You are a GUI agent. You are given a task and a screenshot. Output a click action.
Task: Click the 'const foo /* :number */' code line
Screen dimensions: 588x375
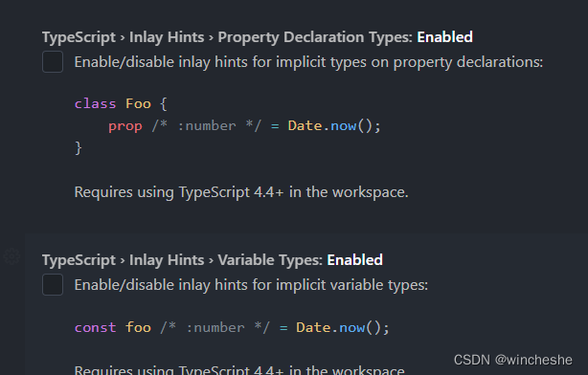click(x=232, y=328)
